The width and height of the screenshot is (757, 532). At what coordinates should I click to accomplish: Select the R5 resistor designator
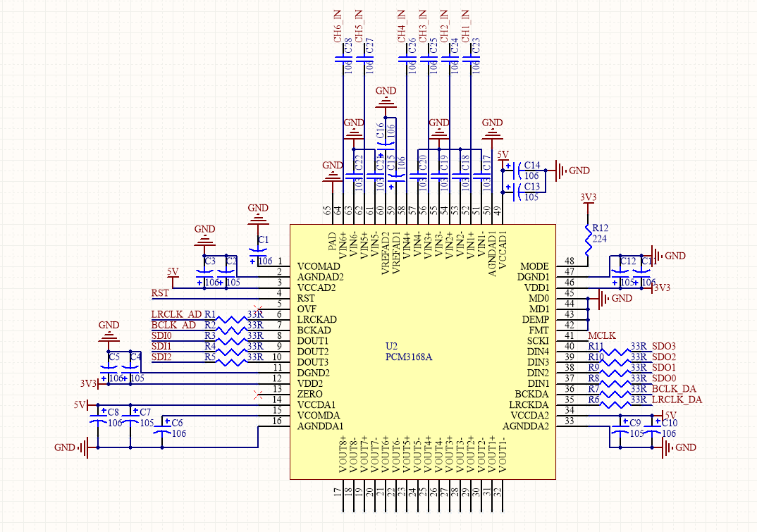pyautogui.click(x=210, y=357)
